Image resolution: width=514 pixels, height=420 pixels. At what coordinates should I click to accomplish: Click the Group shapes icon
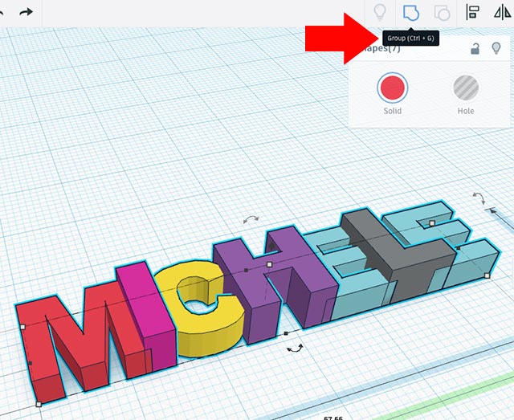point(410,12)
